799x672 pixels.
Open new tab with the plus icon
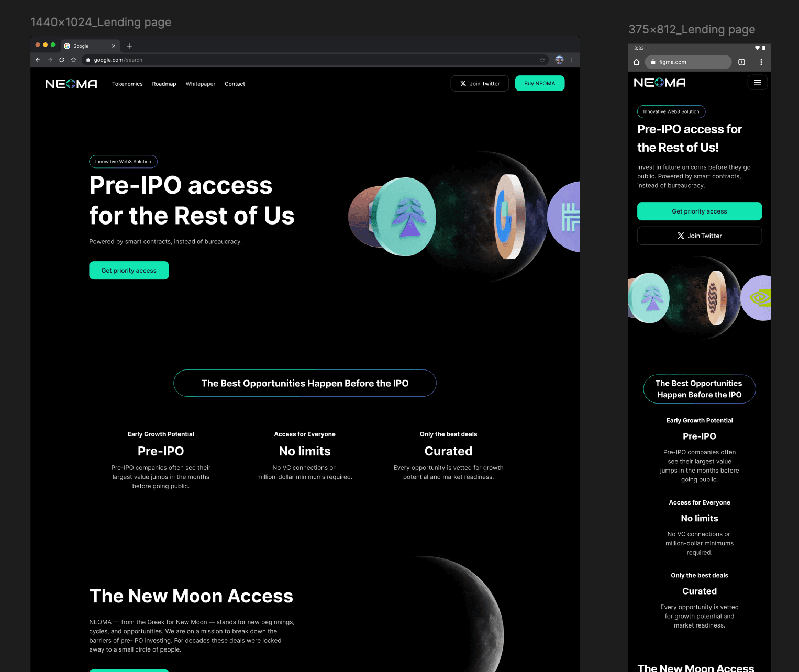point(129,46)
